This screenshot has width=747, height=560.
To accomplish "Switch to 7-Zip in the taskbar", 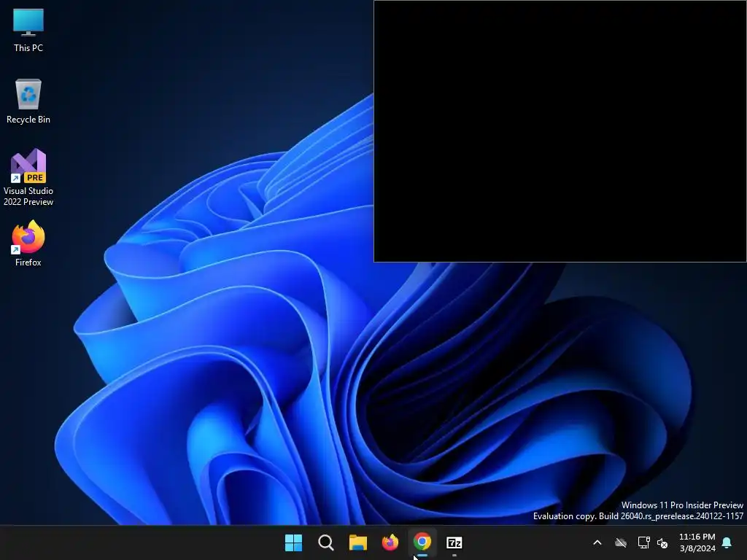I will pyautogui.click(x=454, y=542).
